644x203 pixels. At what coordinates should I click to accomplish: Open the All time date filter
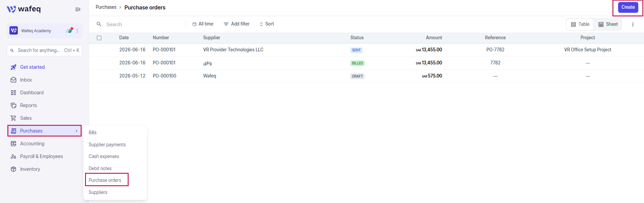[203, 24]
